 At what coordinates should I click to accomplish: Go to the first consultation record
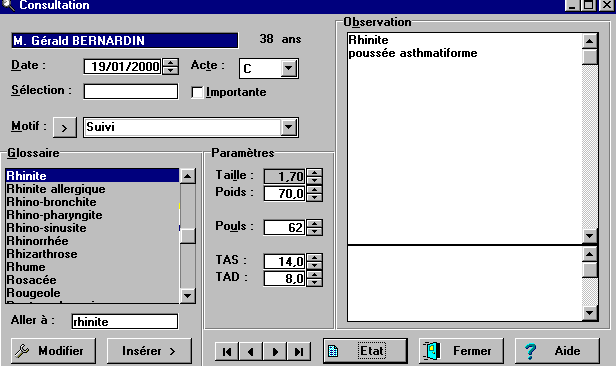click(x=227, y=351)
